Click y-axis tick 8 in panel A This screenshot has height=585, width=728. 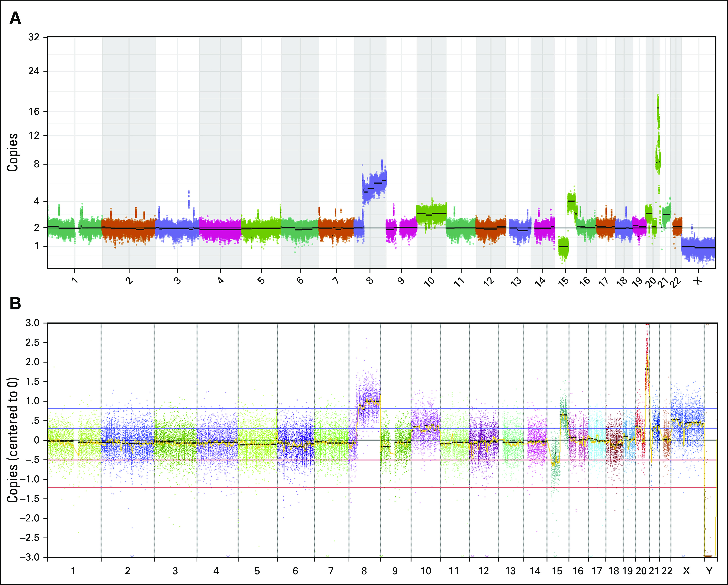[36, 164]
